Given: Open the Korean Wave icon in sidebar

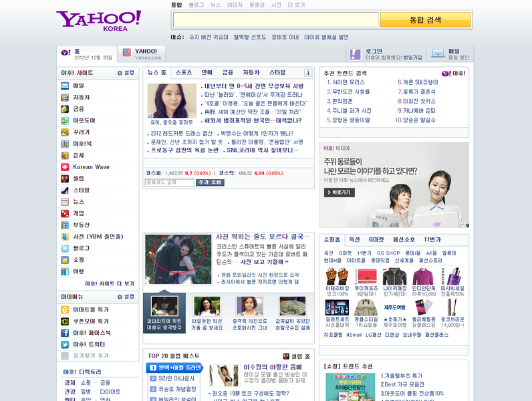Looking at the screenshot, I should [x=64, y=167].
